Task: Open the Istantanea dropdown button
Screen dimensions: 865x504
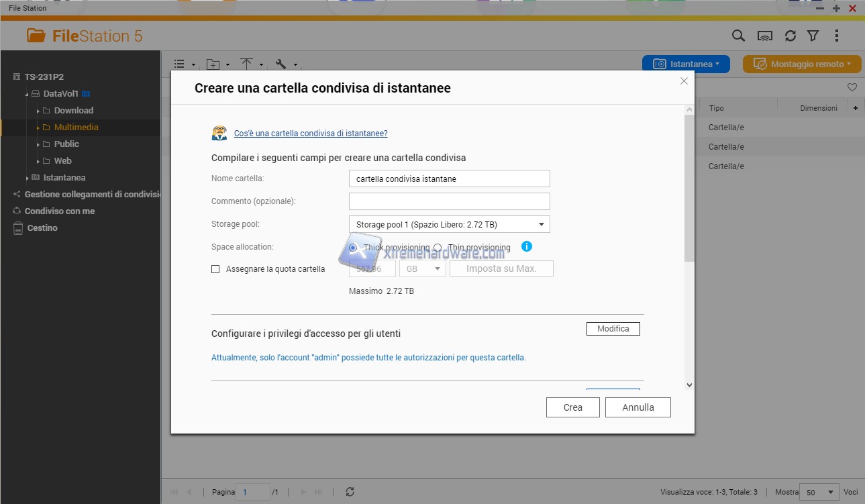Action: (x=685, y=64)
